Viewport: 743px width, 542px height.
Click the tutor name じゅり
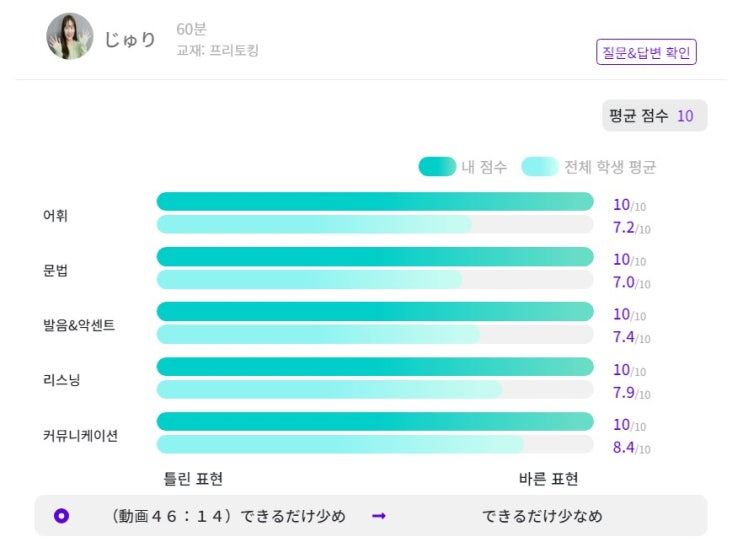130,40
